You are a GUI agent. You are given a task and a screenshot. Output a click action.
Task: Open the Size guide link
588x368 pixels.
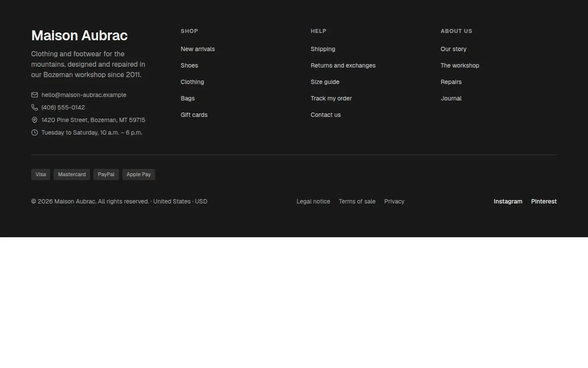[x=325, y=82]
